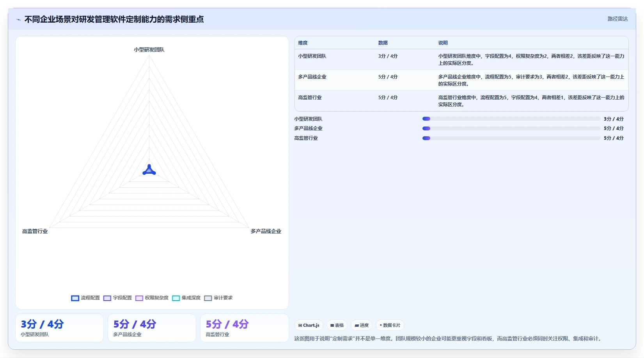Click the 数据 column header
The height and width of the screenshot is (358, 644).
[x=383, y=43]
